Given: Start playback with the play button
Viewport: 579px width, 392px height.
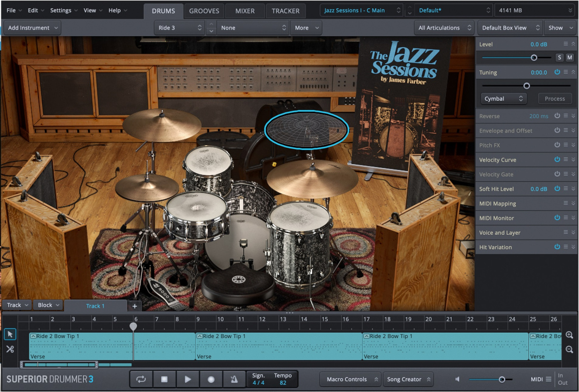Looking at the screenshot, I should [x=188, y=379].
